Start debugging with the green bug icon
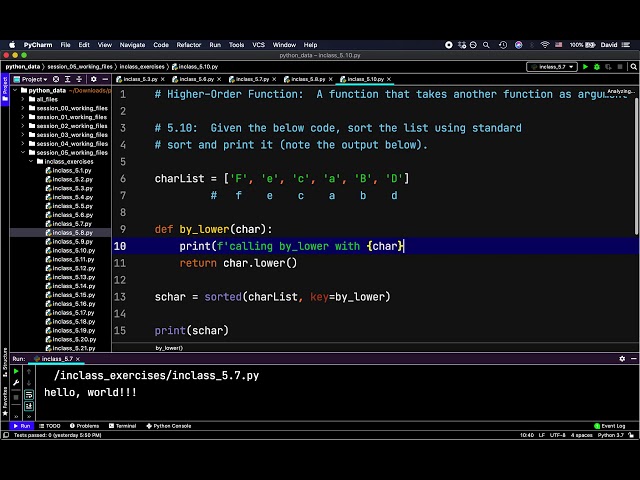The height and width of the screenshot is (480, 640). pos(597,67)
